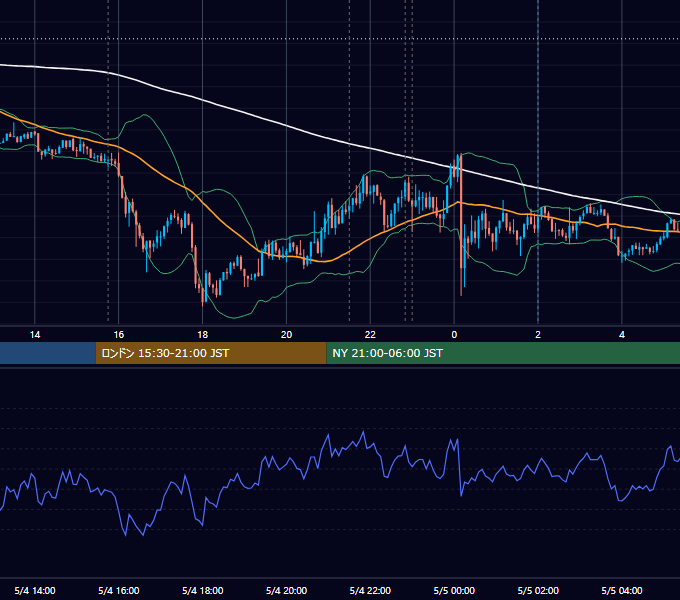
Task: Click the 5/5 04:00 time label
Action: pos(622,590)
